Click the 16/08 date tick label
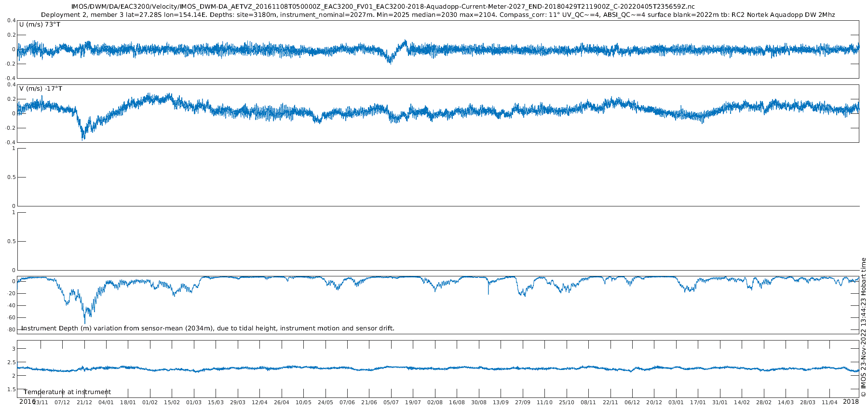Image resolution: width=868 pixels, height=410 pixels. click(x=457, y=403)
